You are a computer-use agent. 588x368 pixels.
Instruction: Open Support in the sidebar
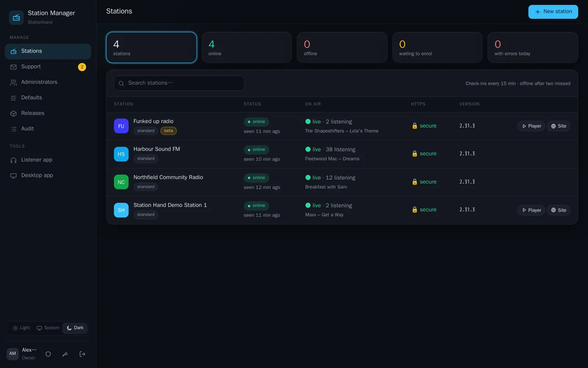(x=48, y=67)
